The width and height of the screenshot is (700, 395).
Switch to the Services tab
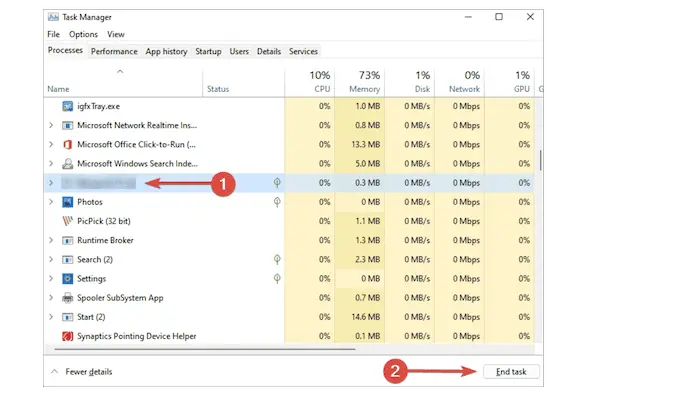coord(303,51)
